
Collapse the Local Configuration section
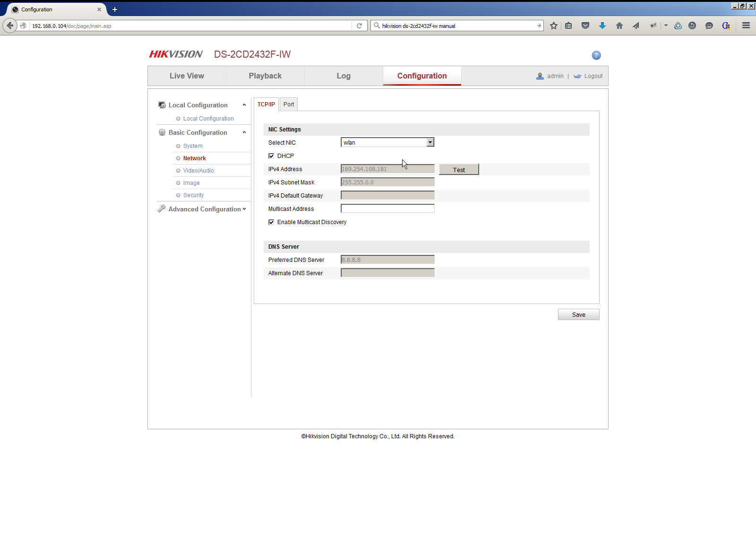(244, 105)
